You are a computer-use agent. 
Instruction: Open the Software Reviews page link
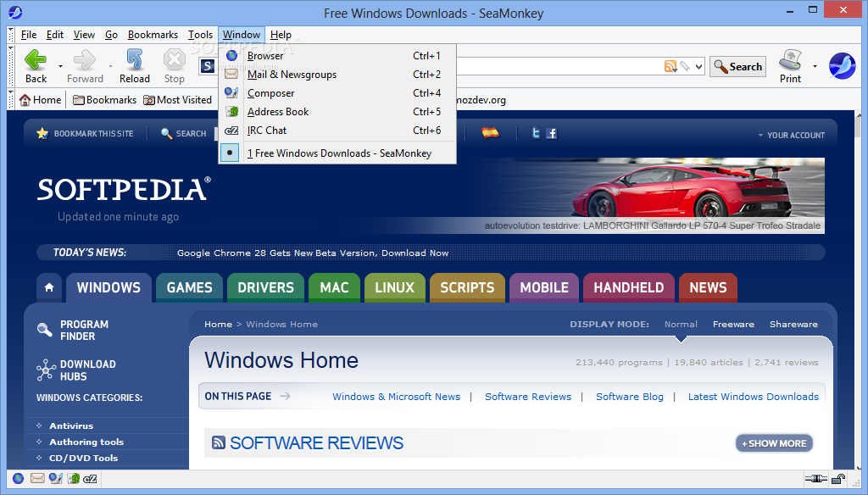pos(528,397)
